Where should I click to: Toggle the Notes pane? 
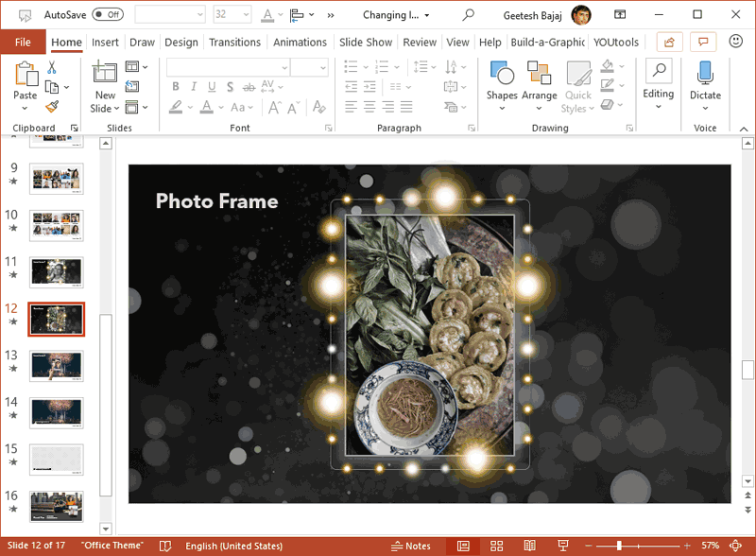pyautogui.click(x=410, y=546)
